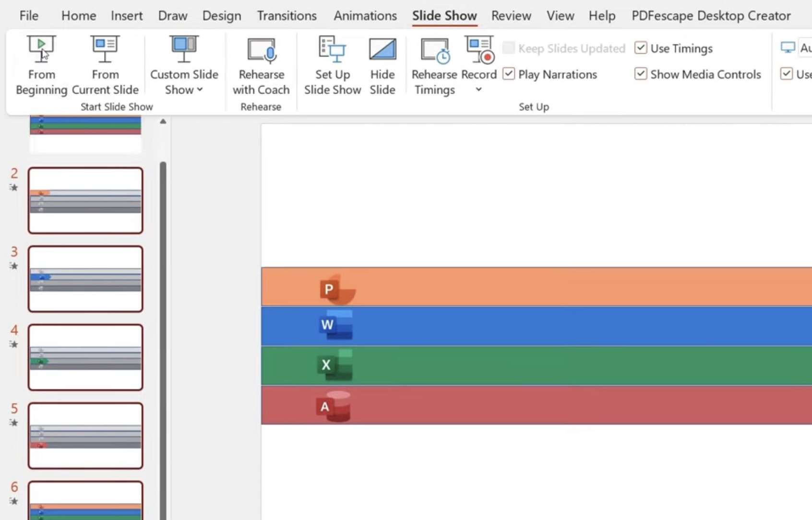812x520 pixels.
Task: Click animation star under slide 6
Action: tap(13, 501)
